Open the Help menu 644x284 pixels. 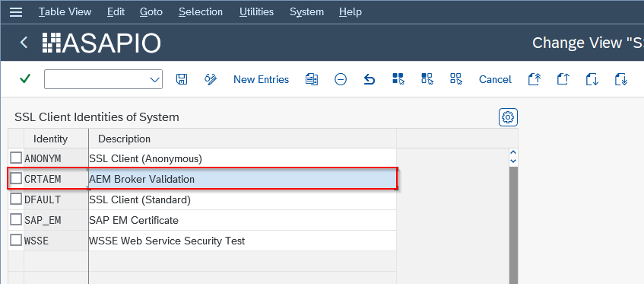click(351, 12)
